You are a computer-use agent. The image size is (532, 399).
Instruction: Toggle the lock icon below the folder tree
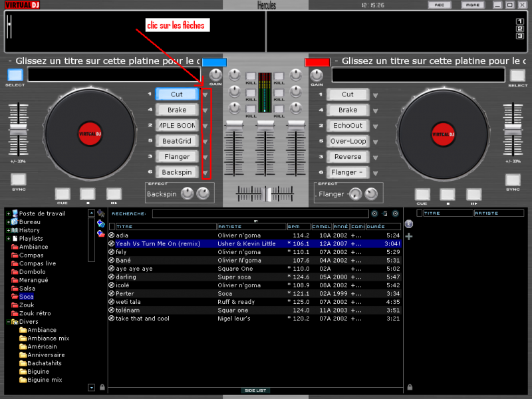tap(102, 386)
